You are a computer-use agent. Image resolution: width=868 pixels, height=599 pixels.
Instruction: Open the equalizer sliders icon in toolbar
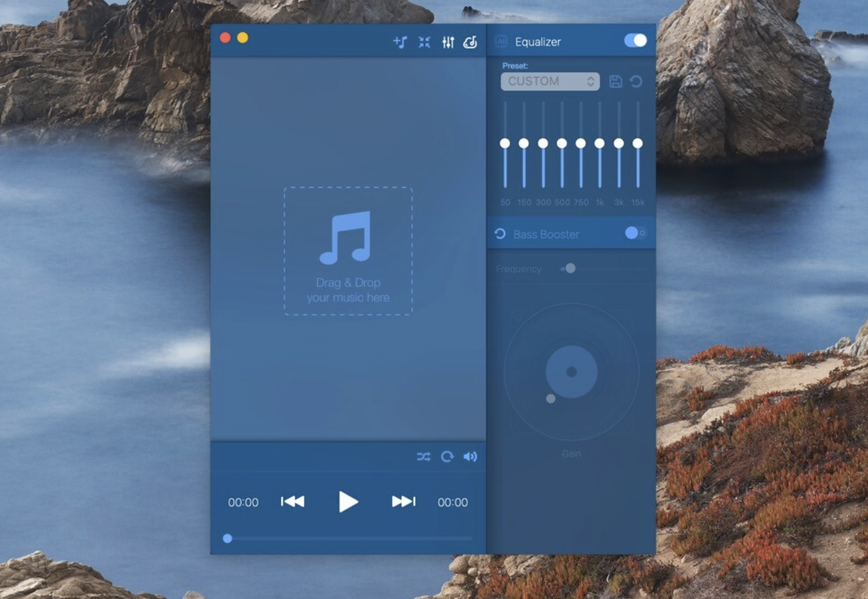448,41
